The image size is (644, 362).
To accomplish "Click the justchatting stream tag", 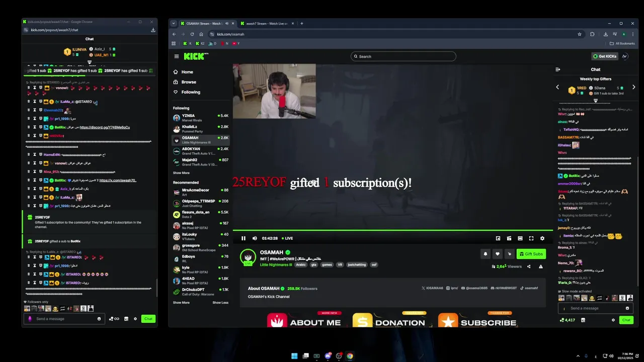I will [357, 264].
